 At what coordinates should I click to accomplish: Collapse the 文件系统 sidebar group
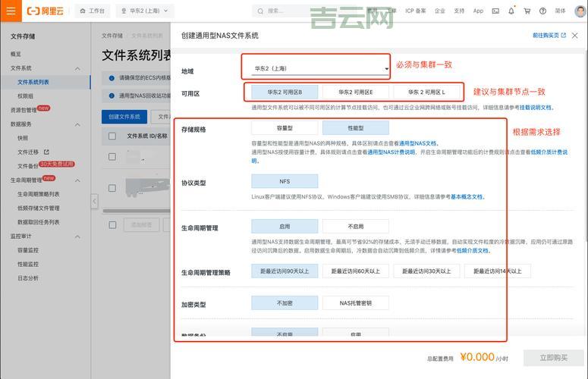coord(77,68)
